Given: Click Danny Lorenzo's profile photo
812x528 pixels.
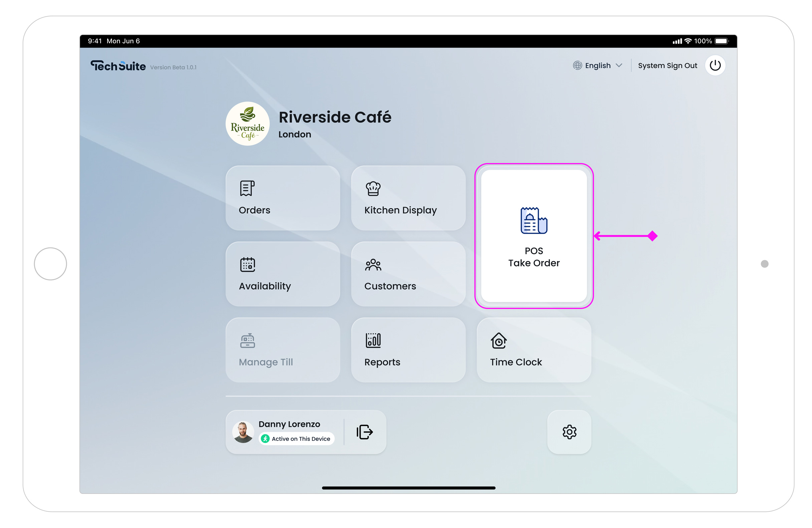Looking at the screenshot, I should [243, 432].
